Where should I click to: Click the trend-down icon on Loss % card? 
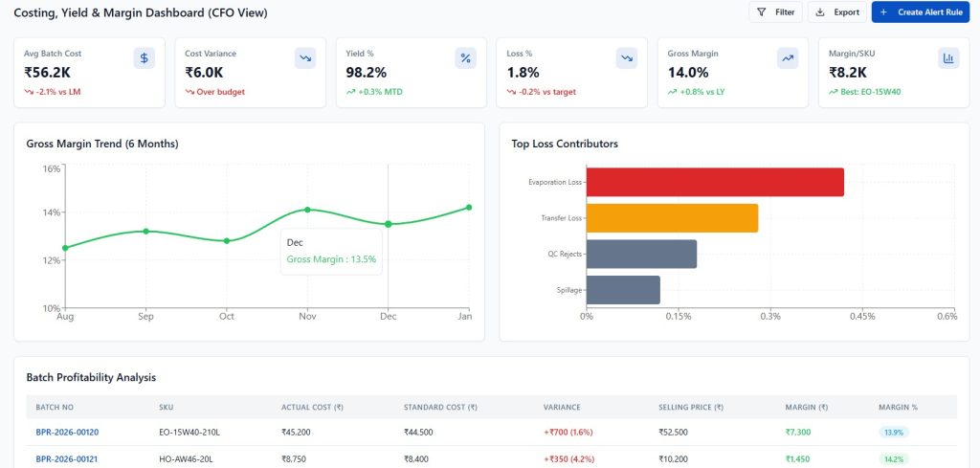tap(627, 58)
